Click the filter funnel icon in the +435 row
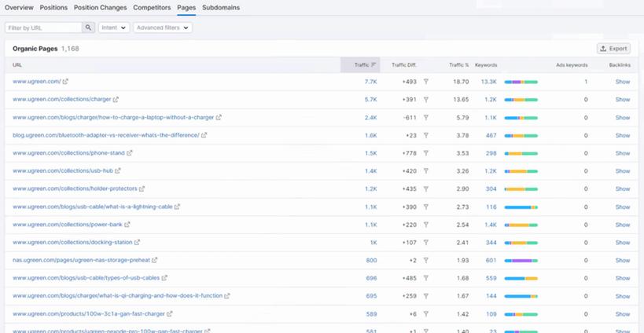The height and width of the screenshot is (333, 644). point(426,188)
